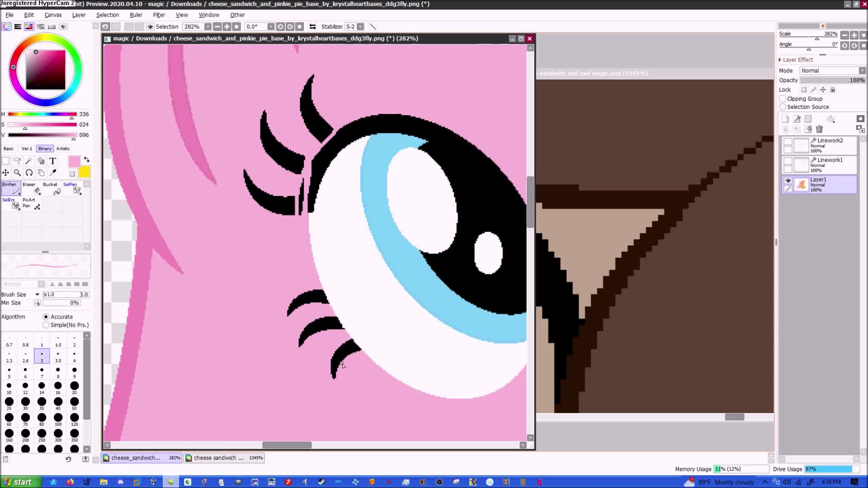Create a new layer
Viewport: 868px width, 488px height.
(785, 119)
